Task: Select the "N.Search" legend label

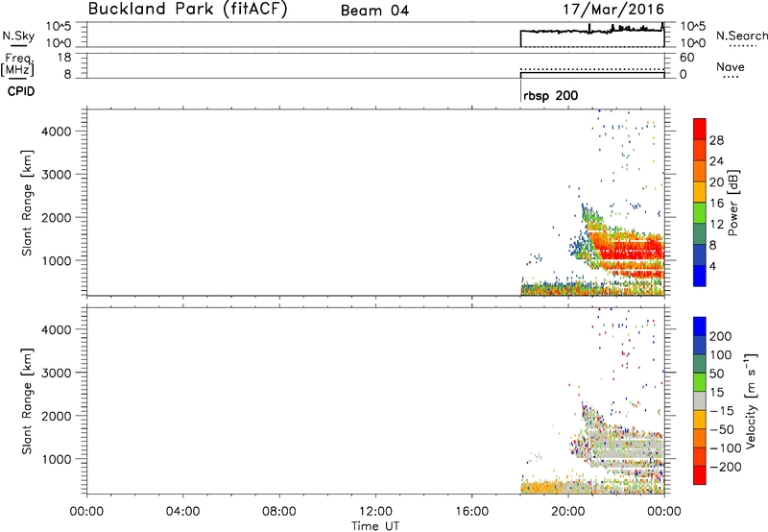Action: coord(741,36)
